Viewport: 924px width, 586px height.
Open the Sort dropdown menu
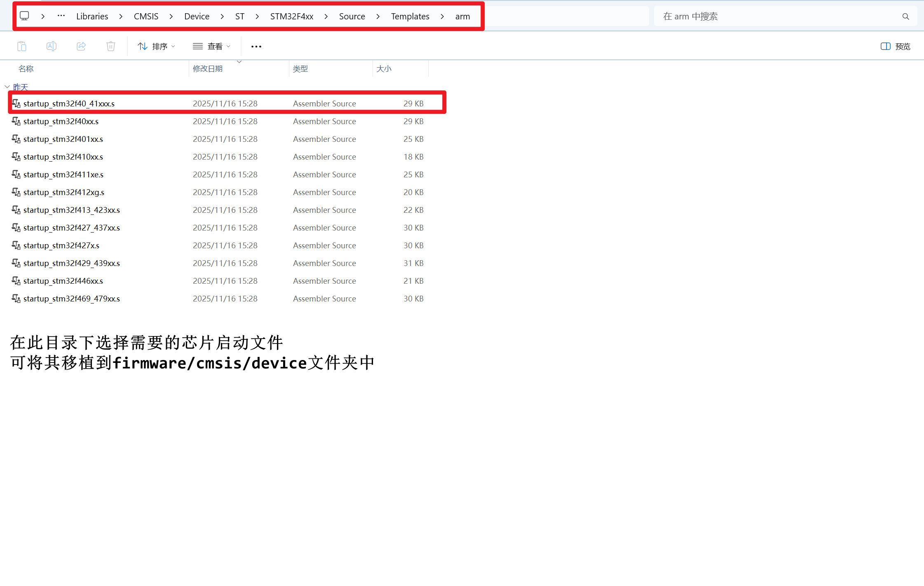(x=157, y=46)
